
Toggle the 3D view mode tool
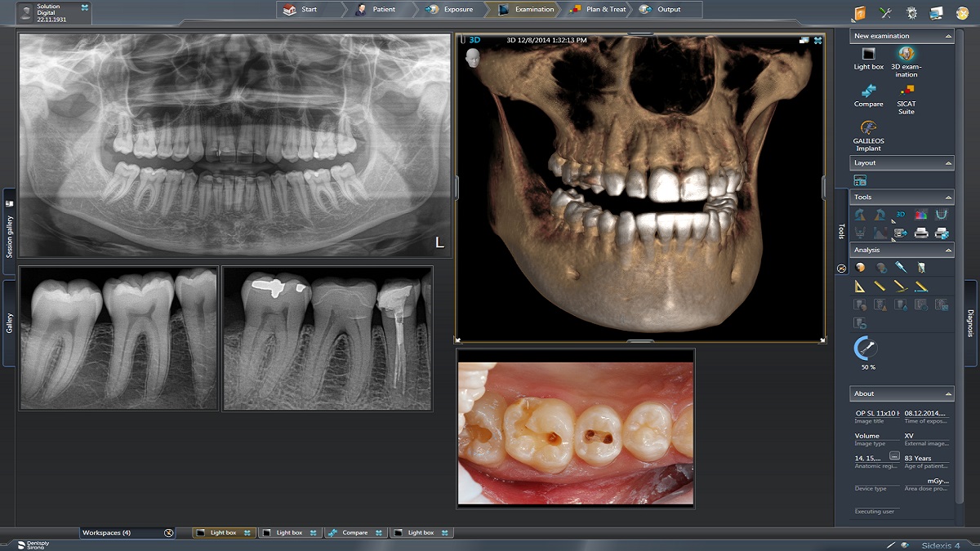[901, 215]
